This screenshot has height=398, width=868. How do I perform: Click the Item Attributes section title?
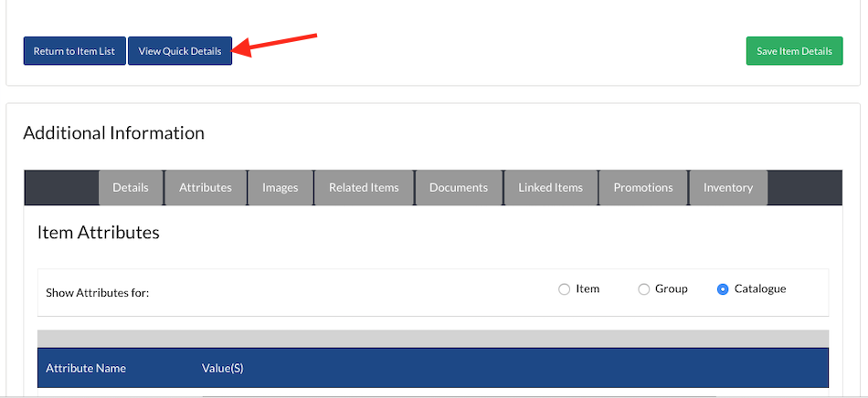coord(99,233)
